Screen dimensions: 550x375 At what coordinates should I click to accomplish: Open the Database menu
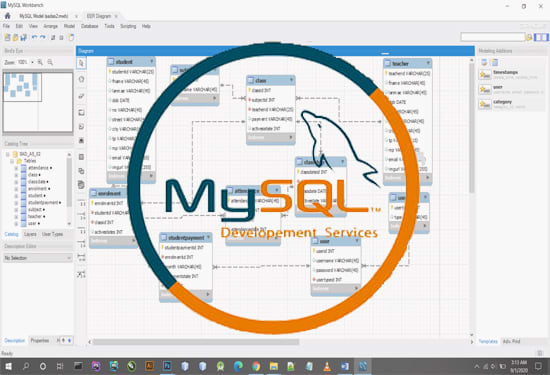[89, 26]
